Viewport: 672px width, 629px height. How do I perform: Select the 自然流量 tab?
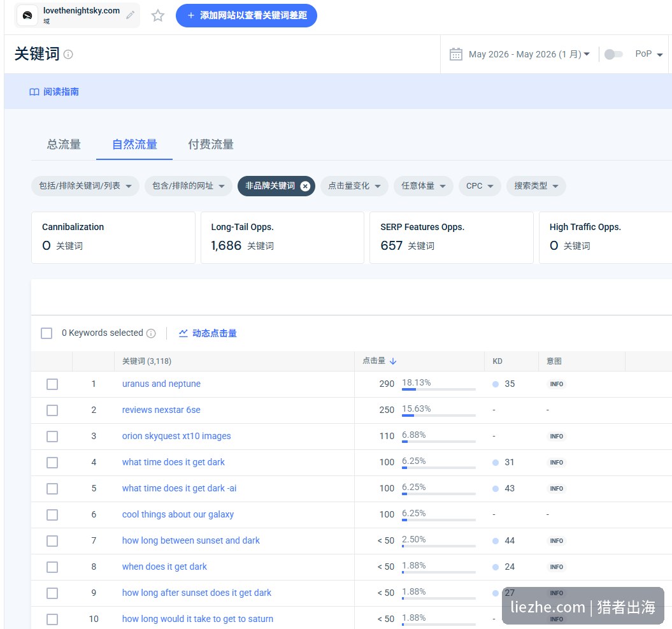[x=134, y=145]
